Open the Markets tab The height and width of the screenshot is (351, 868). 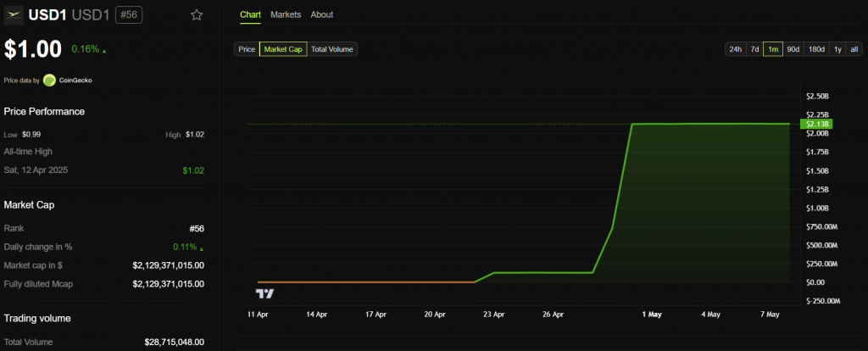coord(286,15)
